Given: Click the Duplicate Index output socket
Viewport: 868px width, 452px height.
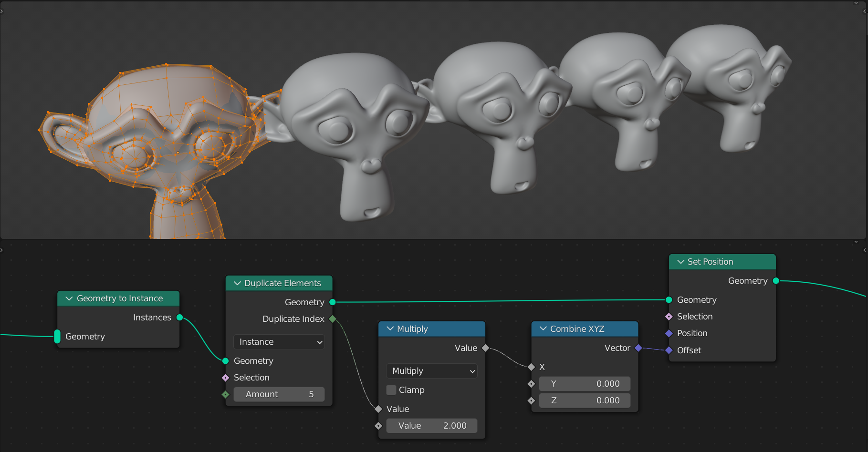Looking at the screenshot, I should coord(333,318).
